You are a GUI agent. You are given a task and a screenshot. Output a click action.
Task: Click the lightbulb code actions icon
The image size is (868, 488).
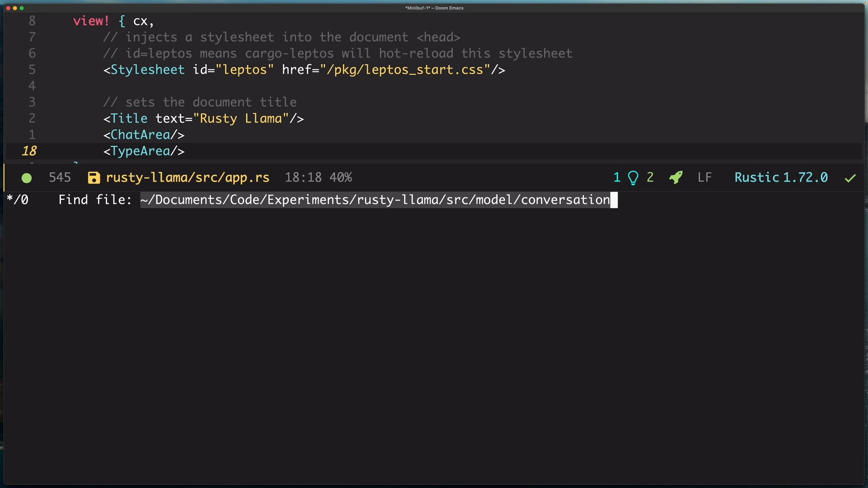pos(633,178)
